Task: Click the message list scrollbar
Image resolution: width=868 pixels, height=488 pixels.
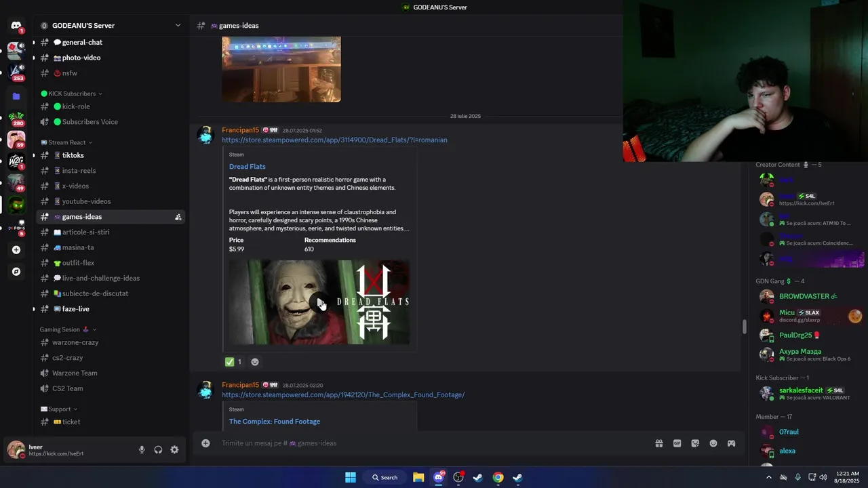Action: click(x=744, y=327)
